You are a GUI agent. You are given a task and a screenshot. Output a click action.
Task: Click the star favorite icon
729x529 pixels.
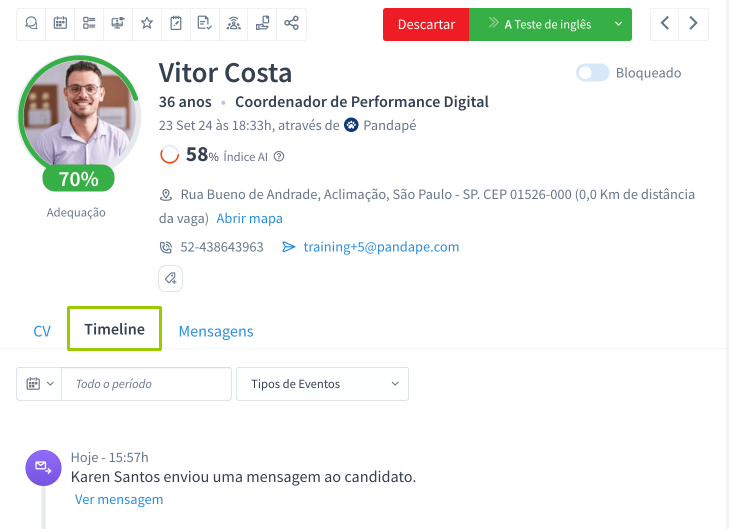pos(147,23)
